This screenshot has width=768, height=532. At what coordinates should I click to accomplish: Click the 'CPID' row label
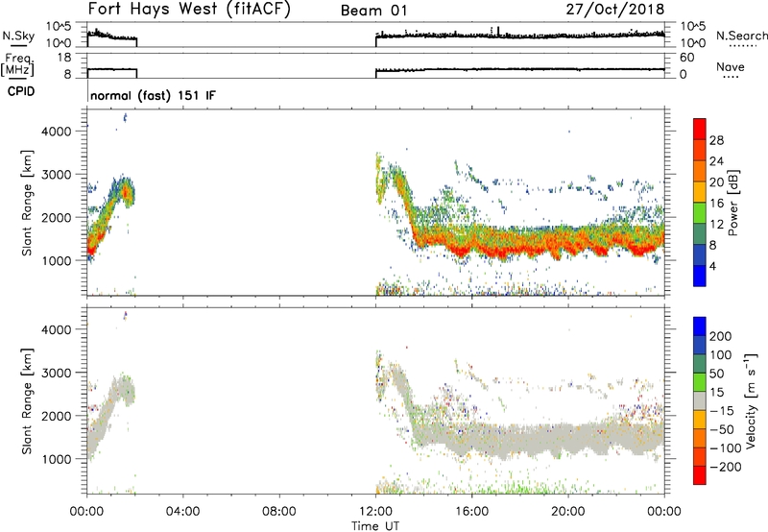tap(21, 91)
